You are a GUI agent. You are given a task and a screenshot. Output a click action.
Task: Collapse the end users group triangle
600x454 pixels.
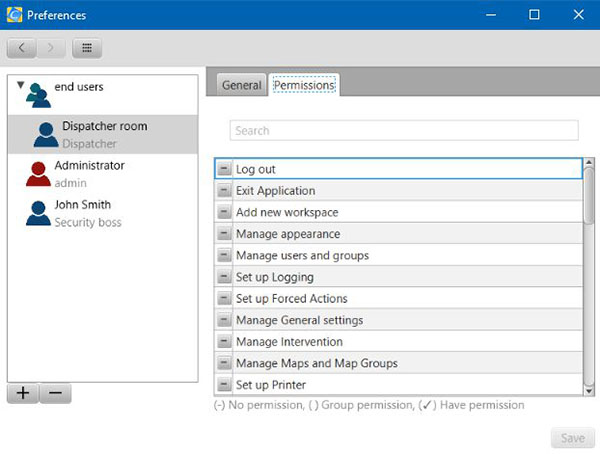click(x=21, y=85)
